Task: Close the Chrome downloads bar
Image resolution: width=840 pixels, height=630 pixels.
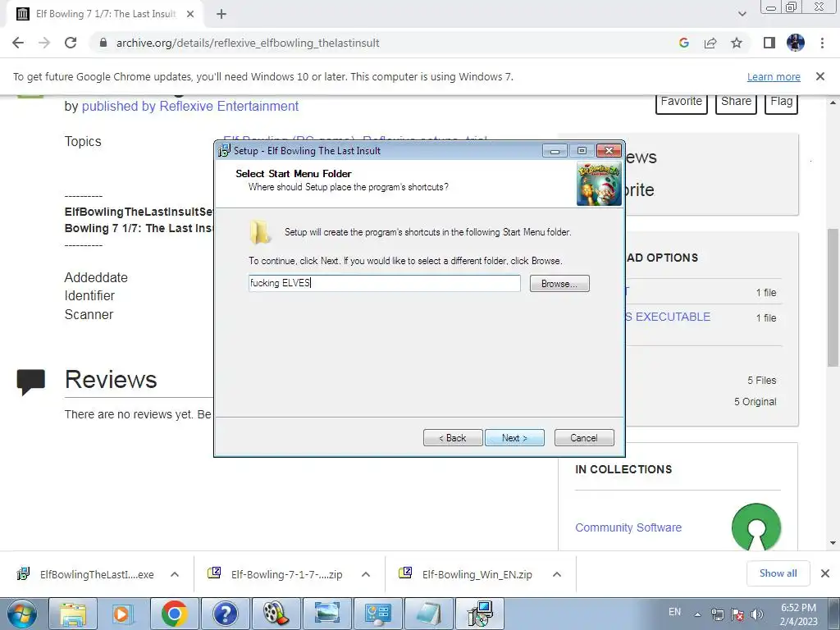Action: pos(825,573)
